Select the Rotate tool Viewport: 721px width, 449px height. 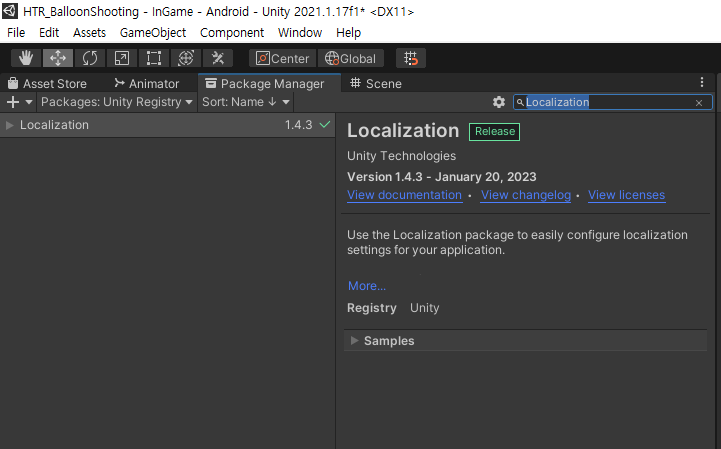point(90,58)
